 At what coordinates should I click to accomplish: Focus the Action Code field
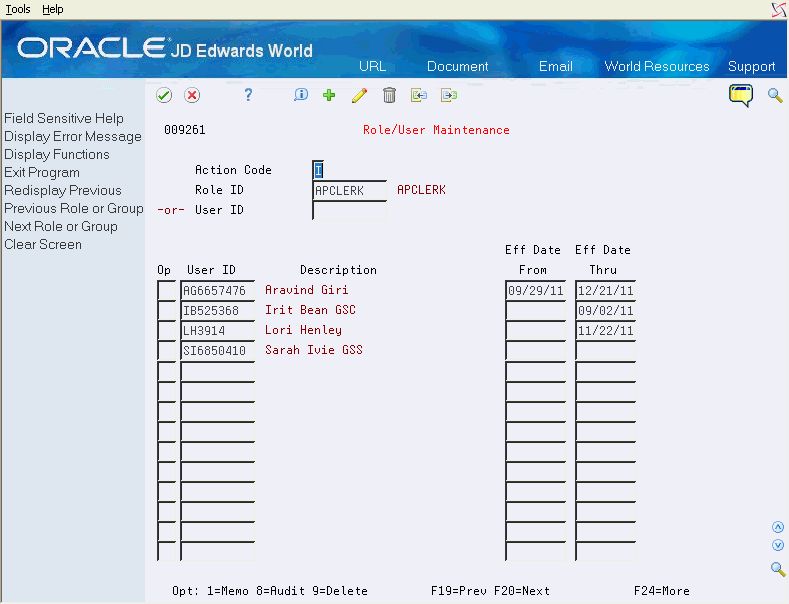pos(318,170)
